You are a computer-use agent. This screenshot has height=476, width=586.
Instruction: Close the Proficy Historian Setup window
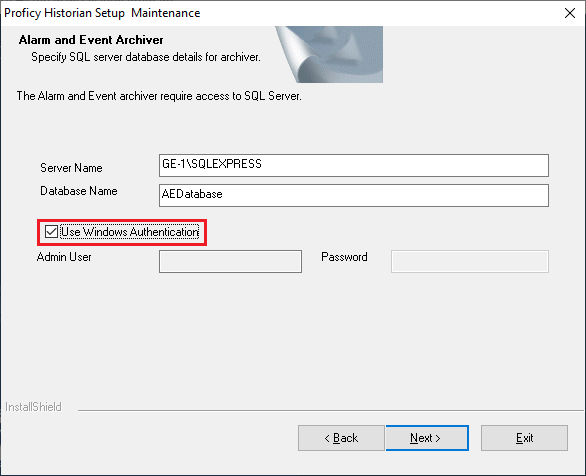(x=570, y=13)
